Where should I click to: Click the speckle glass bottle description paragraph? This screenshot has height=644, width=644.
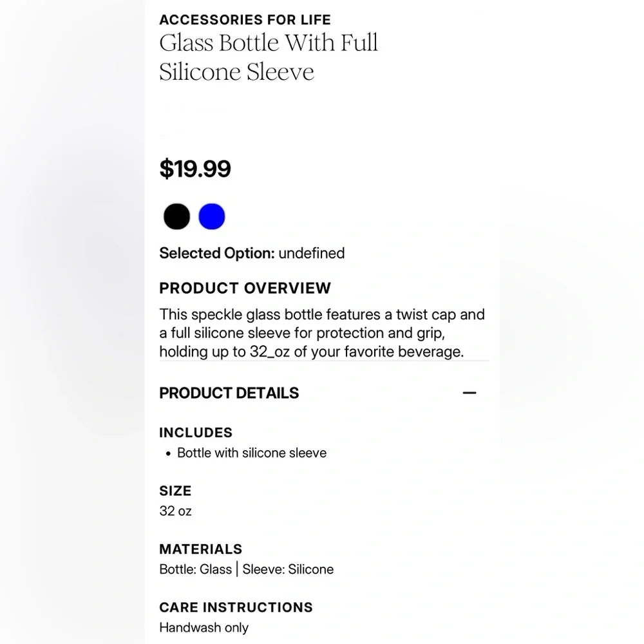click(322, 333)
